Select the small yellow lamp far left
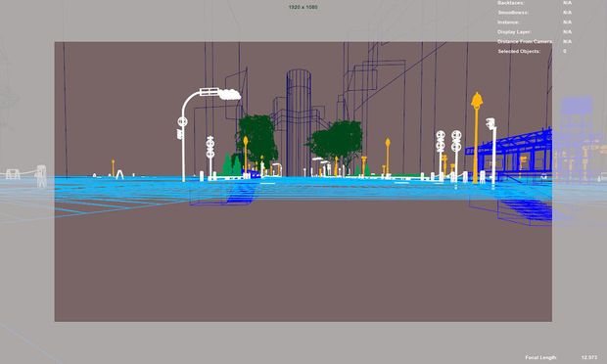 pyautogui.click(x=113, y=167)
